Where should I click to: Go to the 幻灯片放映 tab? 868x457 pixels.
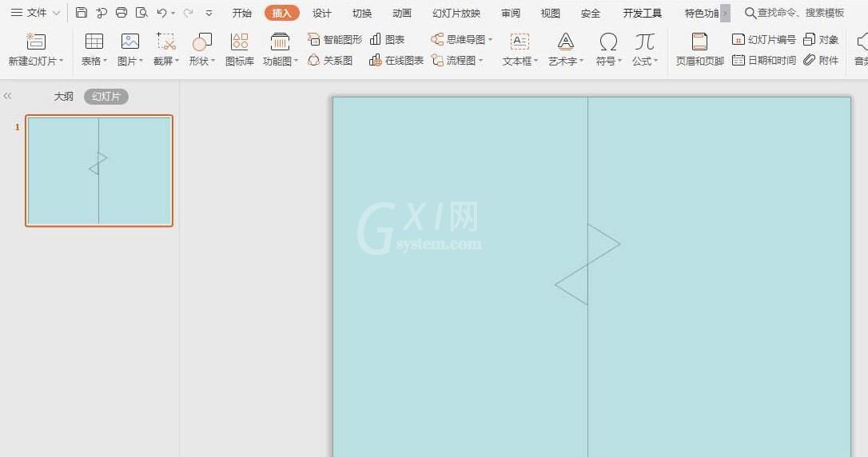point(456,13)
